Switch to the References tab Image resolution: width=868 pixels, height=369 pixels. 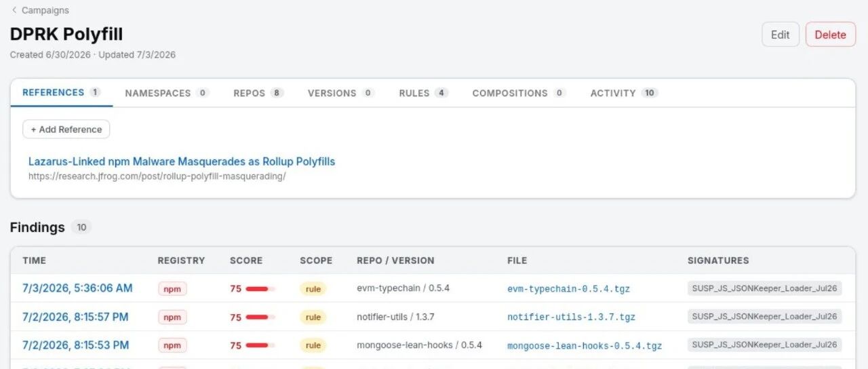[62, 92]
